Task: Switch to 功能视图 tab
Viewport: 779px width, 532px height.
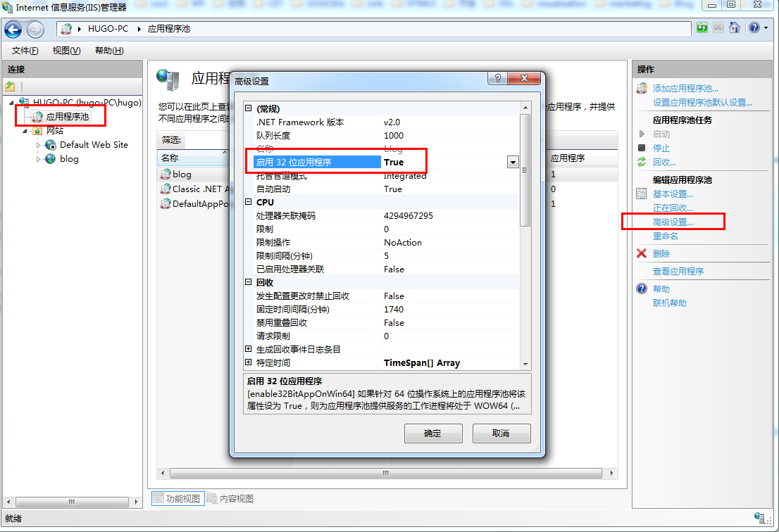Action: [x=178, y=498]
